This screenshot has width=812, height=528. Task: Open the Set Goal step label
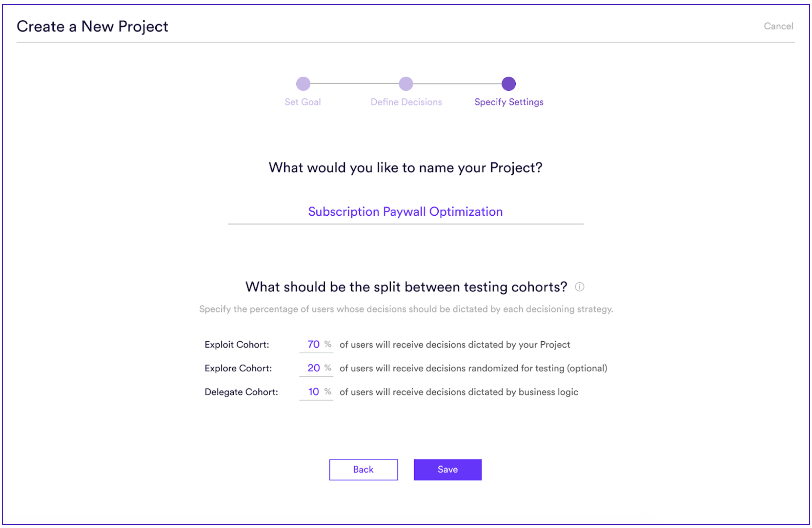click(302, 102)
